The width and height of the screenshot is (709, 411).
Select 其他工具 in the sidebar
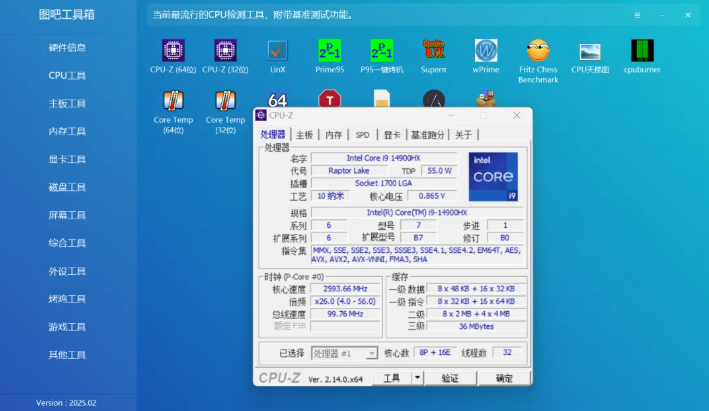[67, 355]
